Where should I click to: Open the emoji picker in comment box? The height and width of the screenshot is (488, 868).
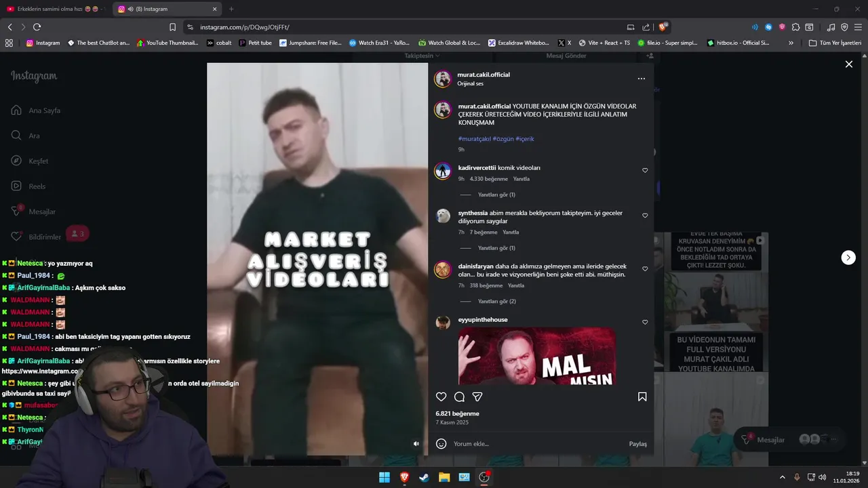pyautogui.click(x=441, y=444)
